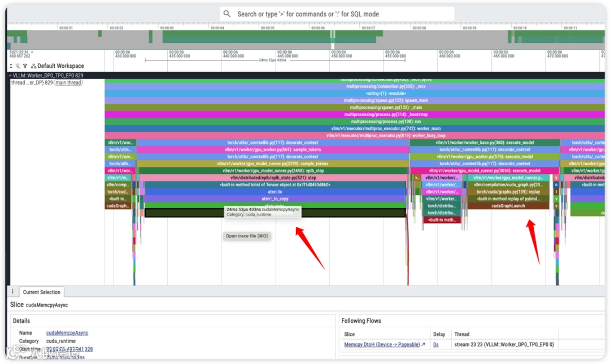Click the Start time value link
Viewport: 610px width, 364px height.
(69, 349)
